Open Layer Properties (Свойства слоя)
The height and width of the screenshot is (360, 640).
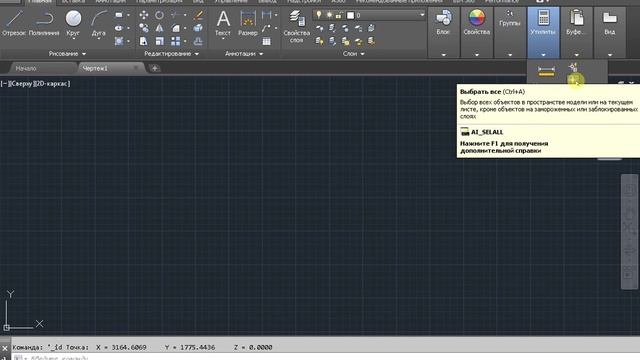[297, 27]
